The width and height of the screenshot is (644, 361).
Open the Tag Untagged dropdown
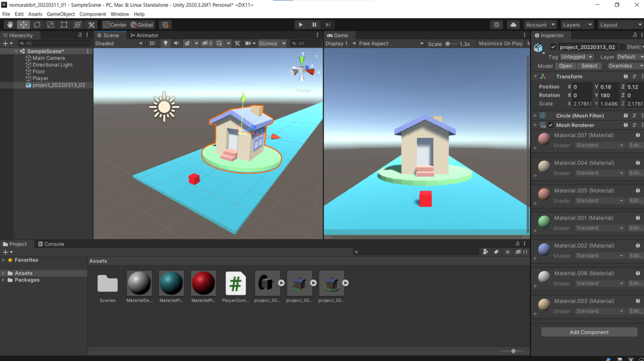click(577, 57)
